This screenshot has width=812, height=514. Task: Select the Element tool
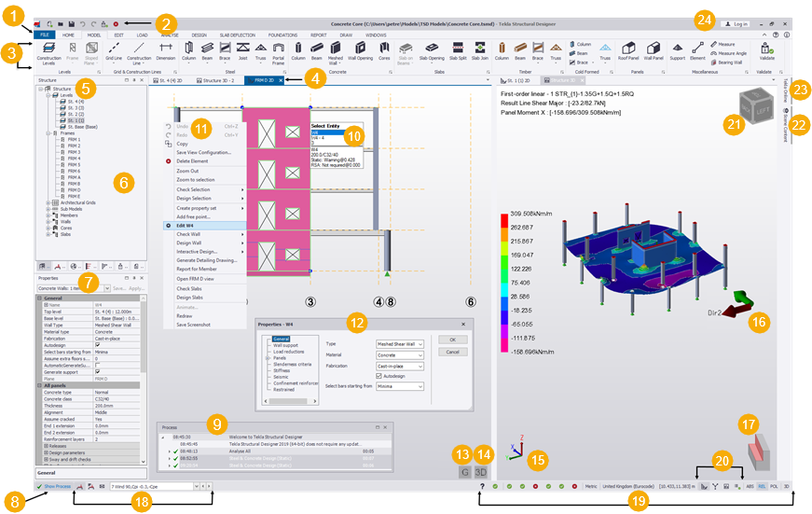pos(697,51)
